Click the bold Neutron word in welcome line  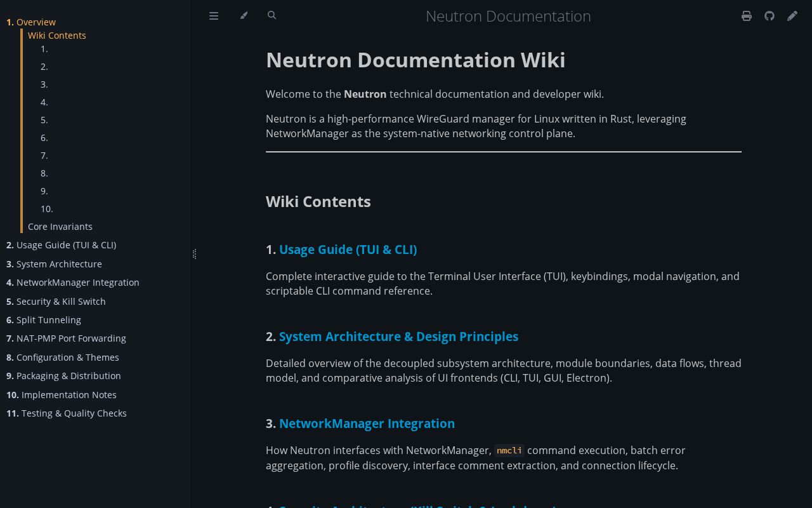[x=365, y=94]
